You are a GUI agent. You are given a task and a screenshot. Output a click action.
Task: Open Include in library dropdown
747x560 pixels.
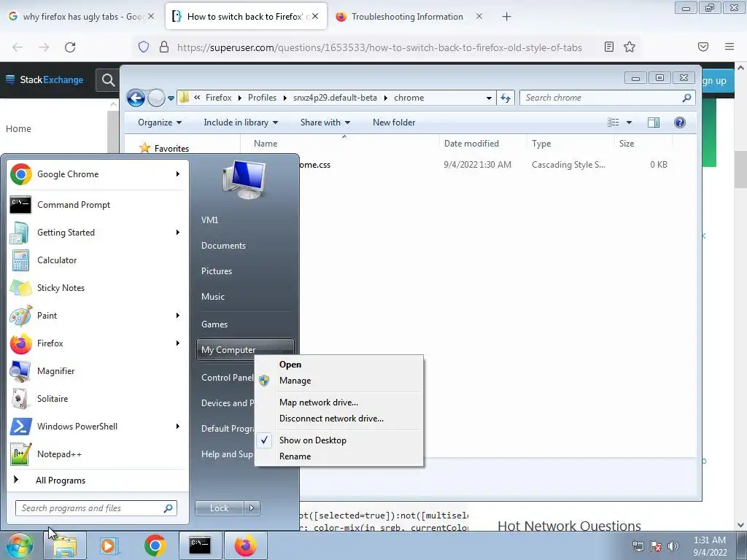point(241,122)
